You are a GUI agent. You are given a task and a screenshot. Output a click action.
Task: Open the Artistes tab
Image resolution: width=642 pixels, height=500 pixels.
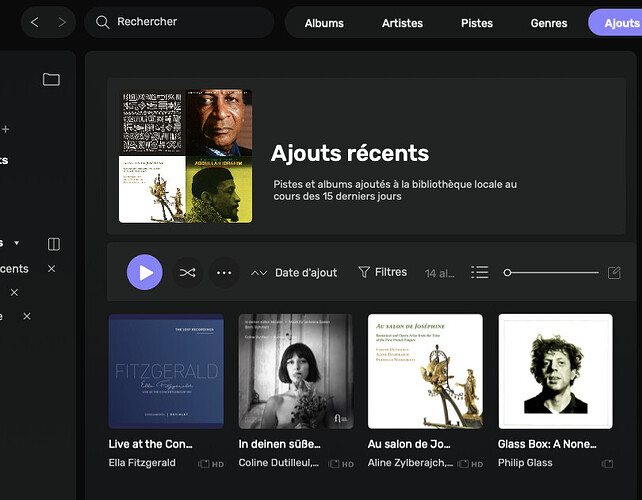[402, 23]
